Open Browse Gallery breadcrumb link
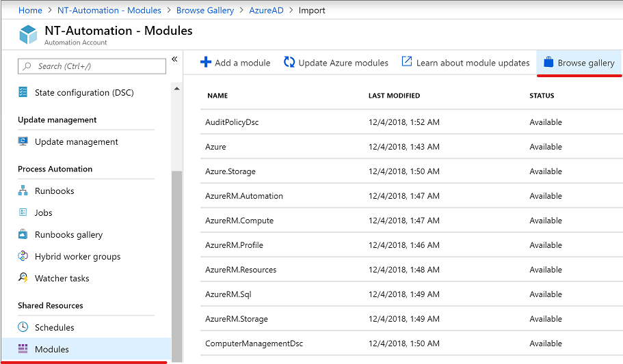The width and height of the screenshot is (623, 364). 205,10
